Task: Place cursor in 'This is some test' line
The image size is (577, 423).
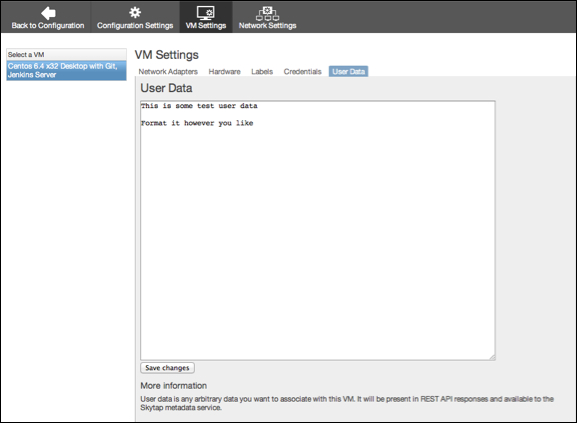Action: 199,106
